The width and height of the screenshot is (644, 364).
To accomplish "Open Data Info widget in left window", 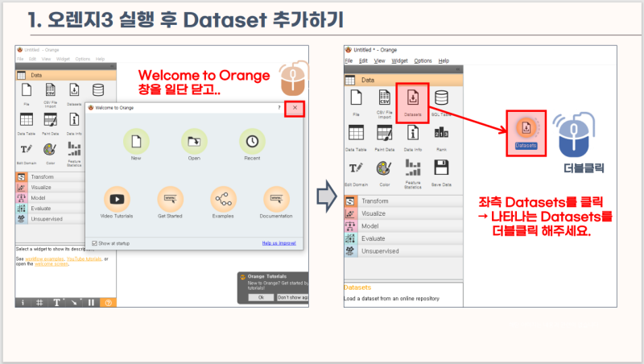I will pos(74,123).
